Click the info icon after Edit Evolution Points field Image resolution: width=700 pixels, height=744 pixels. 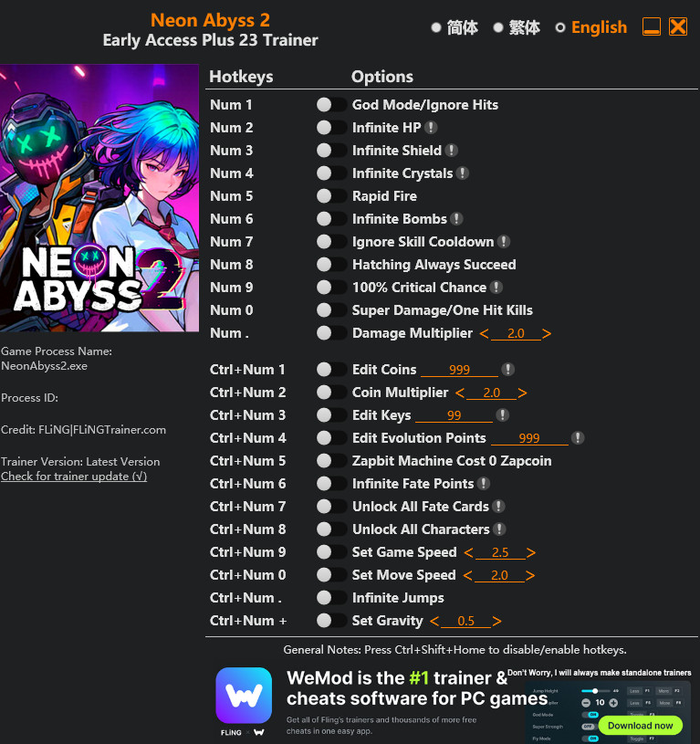[x=577, y=438]
